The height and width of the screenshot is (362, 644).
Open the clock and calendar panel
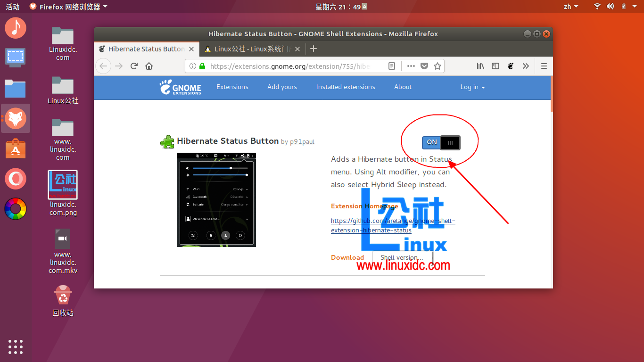tap(340, 7)
